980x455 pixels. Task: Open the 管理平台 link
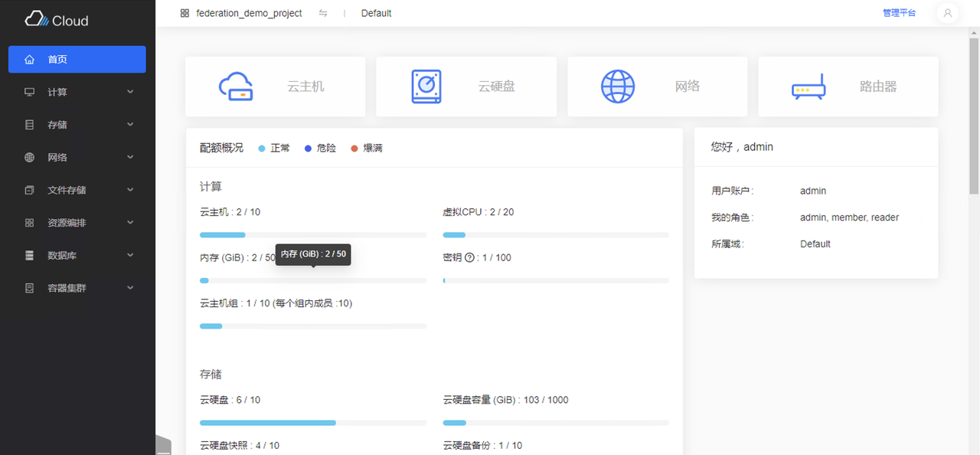[899, 13]
